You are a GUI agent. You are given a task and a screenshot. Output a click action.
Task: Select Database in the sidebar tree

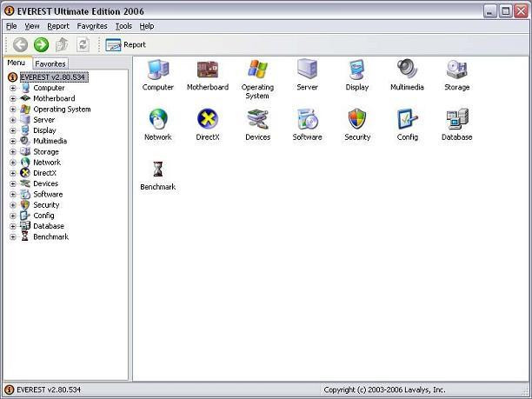(49, 226)
